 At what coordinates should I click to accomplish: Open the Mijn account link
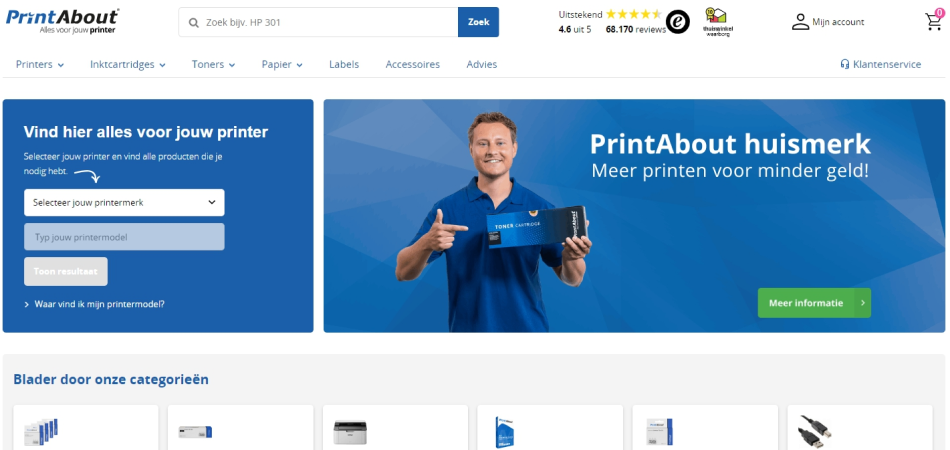(x=838, y=22)
